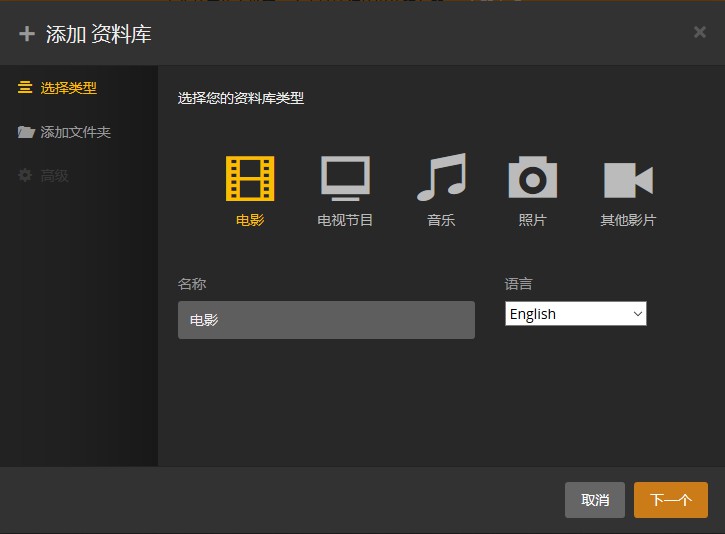The image size is (725, 534).
Task: Open the 语言 language dropdown
Action: click(x=575, y=314)
